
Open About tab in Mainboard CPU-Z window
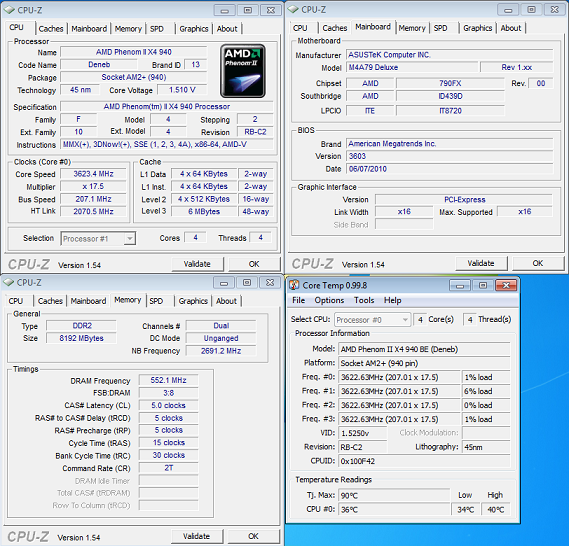(511, 28)
